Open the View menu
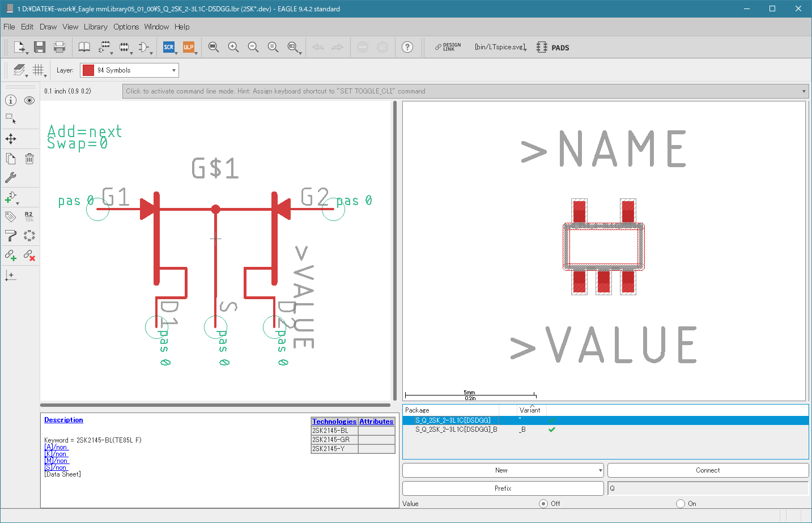This screenshot has width=812, height=523. [70, 27]
